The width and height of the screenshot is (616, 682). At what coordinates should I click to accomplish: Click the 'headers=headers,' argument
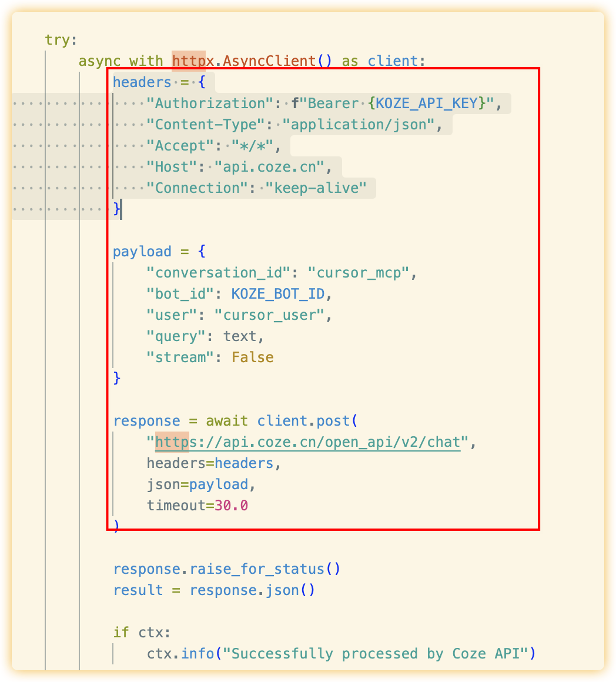(214, 464)
